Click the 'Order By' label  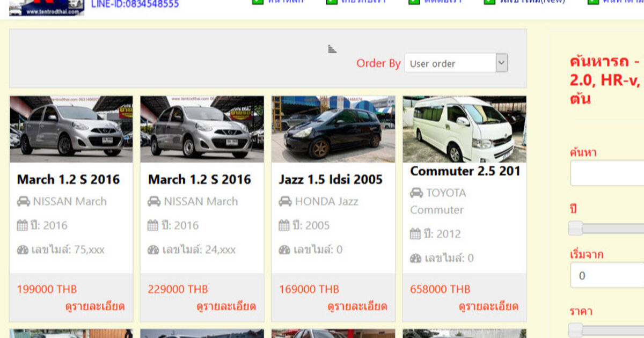click(x=378, y=63)
